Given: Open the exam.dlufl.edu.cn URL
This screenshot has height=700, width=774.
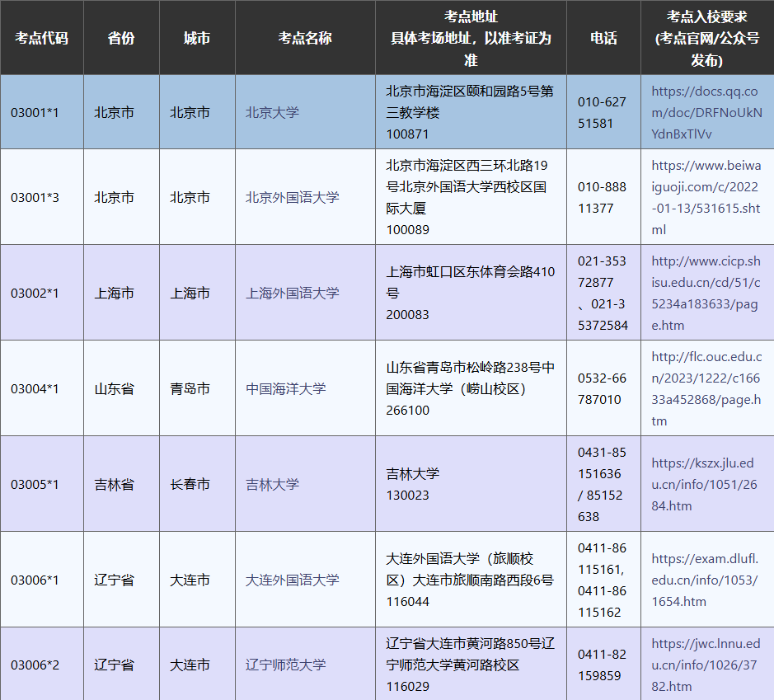Looking at the screenshot, I should [704, 580].
